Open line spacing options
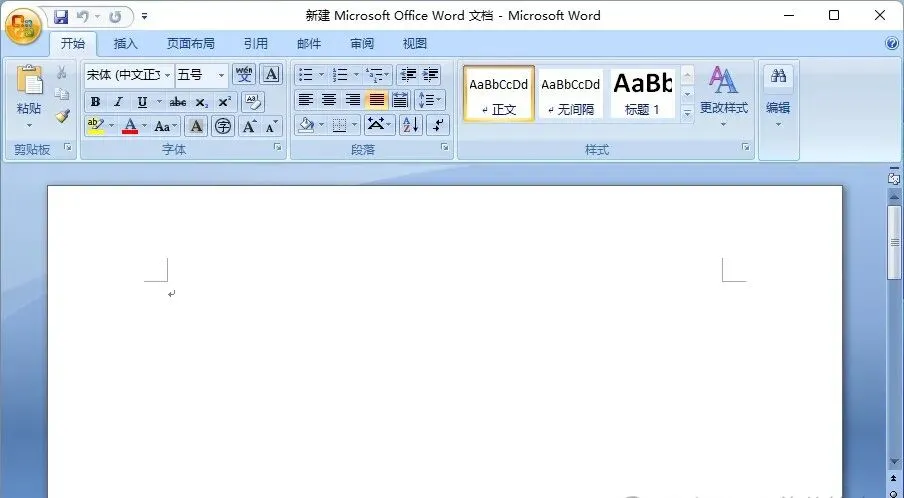 pyautogui.click(x=430, y=100)
